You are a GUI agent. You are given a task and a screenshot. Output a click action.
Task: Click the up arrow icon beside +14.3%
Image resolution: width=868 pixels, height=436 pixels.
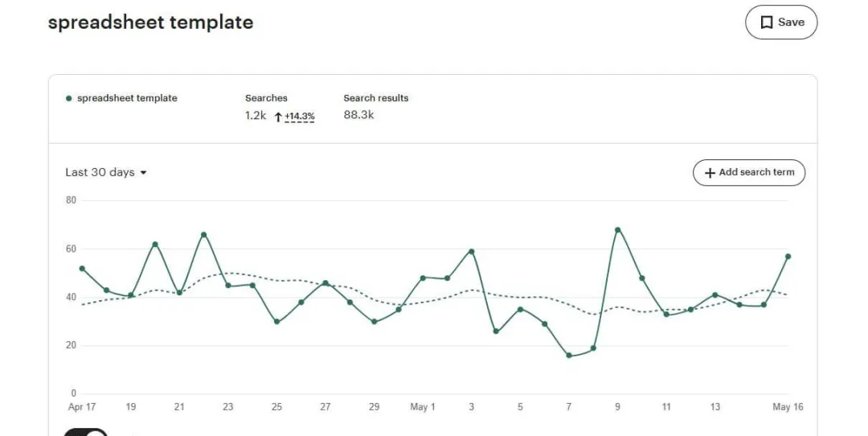[x=278, y=117]
